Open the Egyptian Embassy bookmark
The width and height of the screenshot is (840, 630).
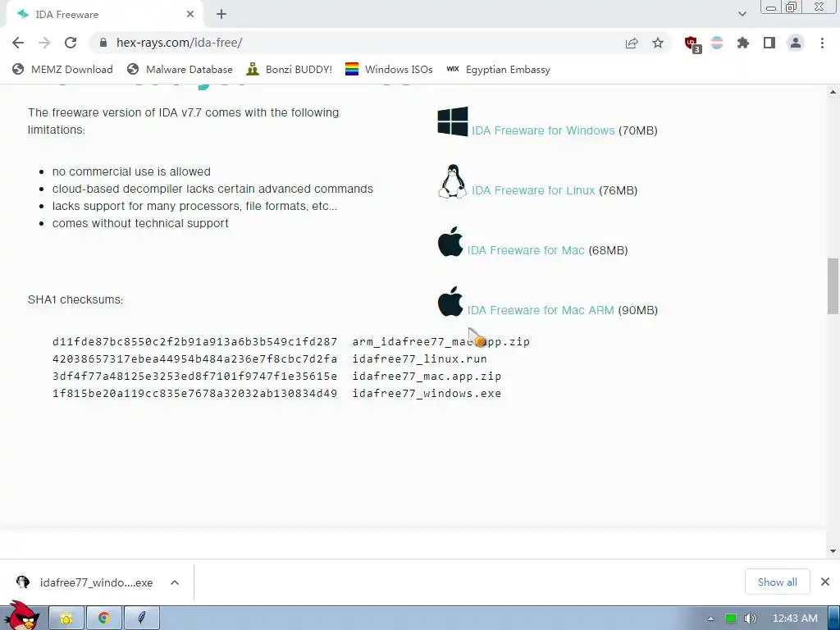pos(498,70)
